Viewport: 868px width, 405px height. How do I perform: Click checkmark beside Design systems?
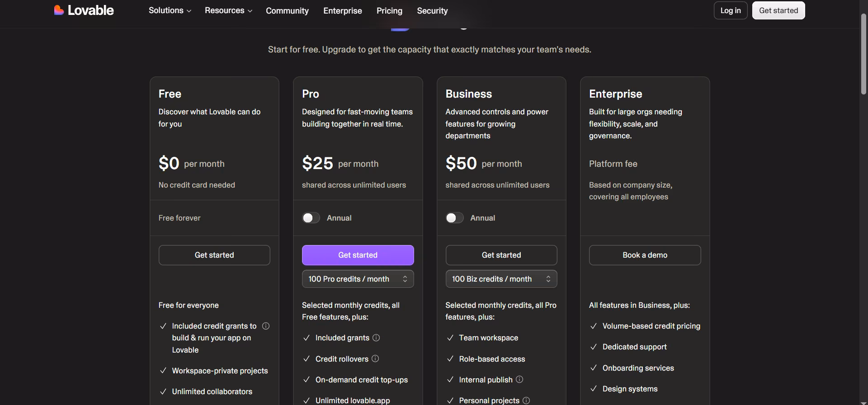(x=594, y=389)
